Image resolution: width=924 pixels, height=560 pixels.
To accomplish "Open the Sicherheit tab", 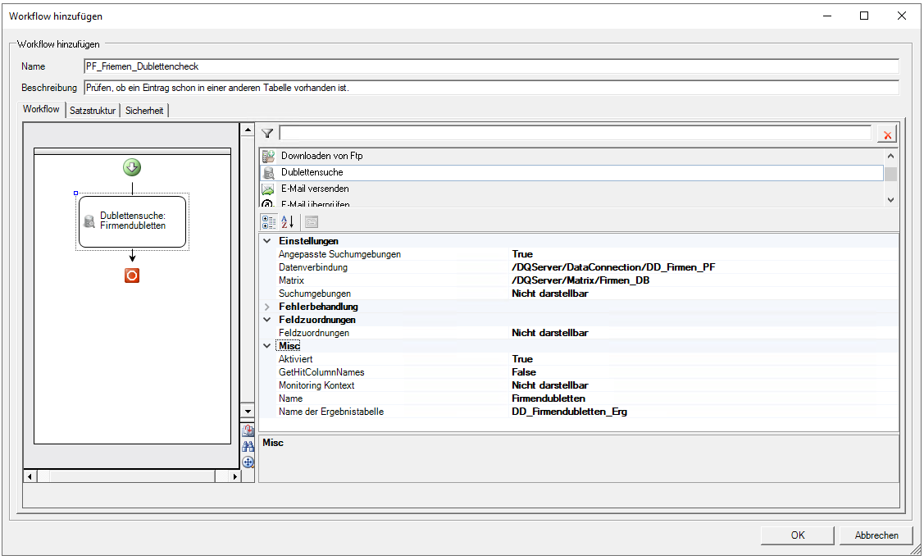I will point(144,110).
